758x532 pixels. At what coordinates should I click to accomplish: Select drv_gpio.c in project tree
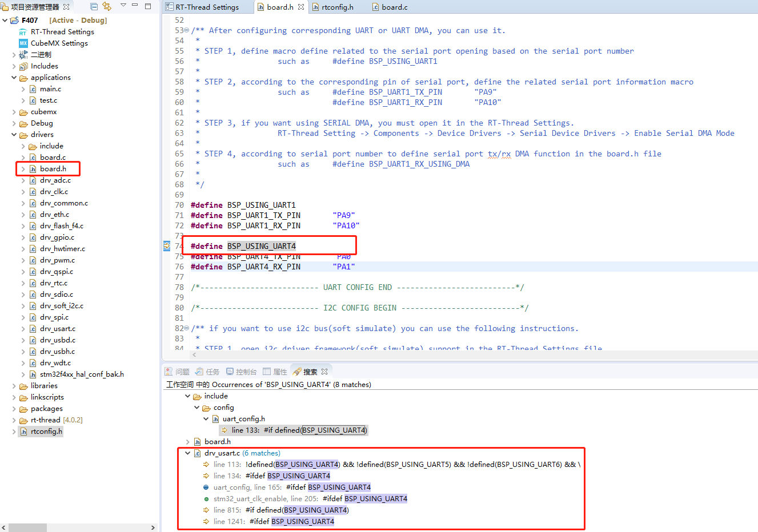point(57,237)
